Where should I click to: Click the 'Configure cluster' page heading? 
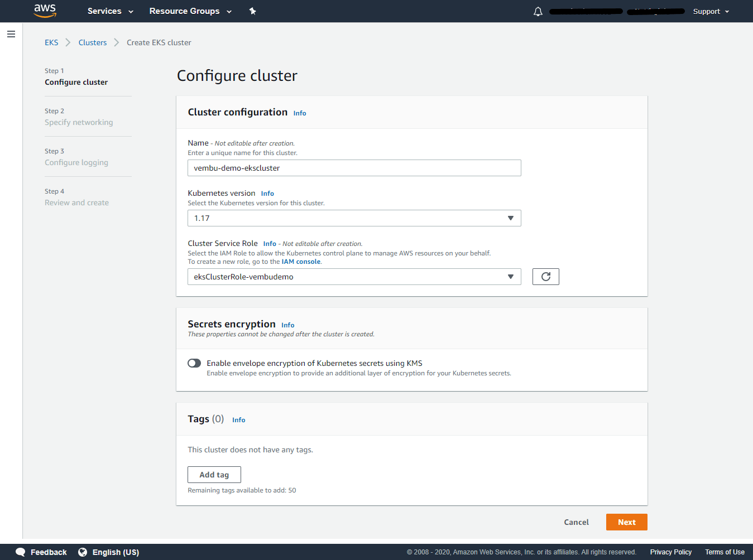pyautogui.click(x=237, y=76)
